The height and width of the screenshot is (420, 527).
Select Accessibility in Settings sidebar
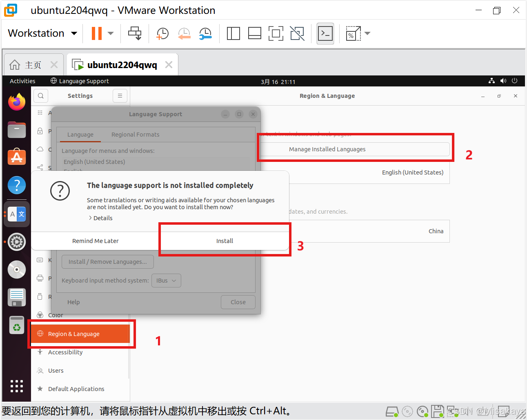click(80, 352)
